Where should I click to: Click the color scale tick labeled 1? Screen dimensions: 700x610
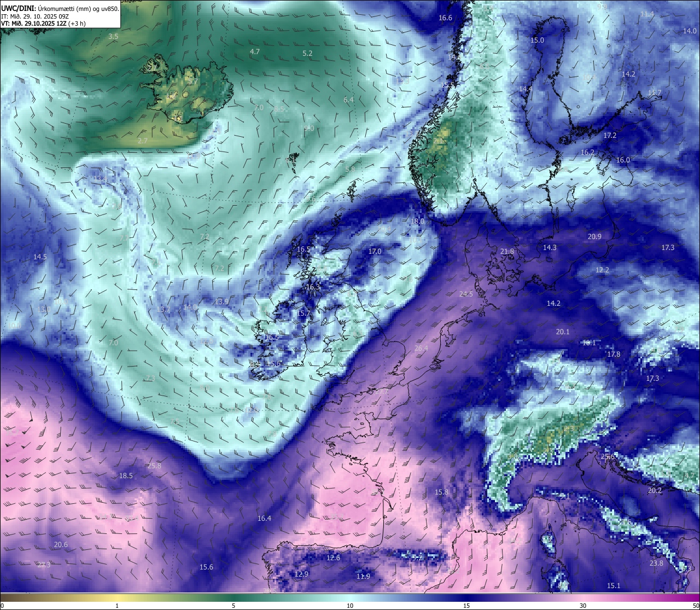[117, 606]
